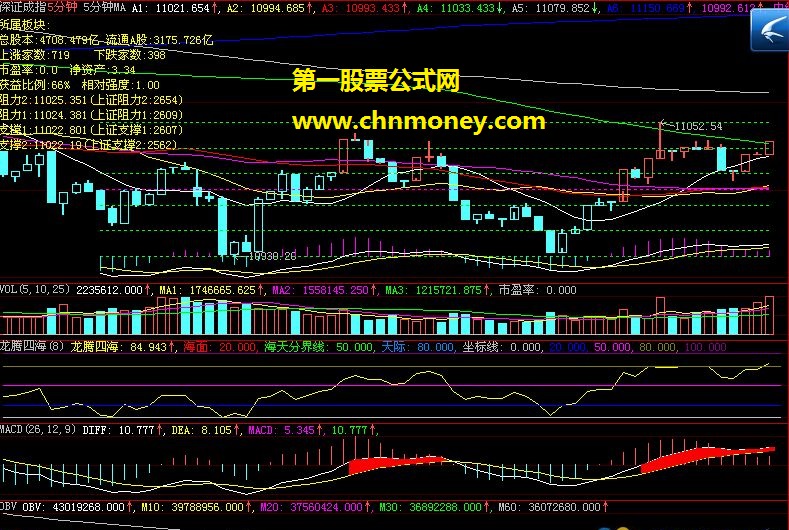Click the dim 100.000 value in 龙腾四海 header
The width and height of the screenshot is (789, 530).
[x=705, y=347]
